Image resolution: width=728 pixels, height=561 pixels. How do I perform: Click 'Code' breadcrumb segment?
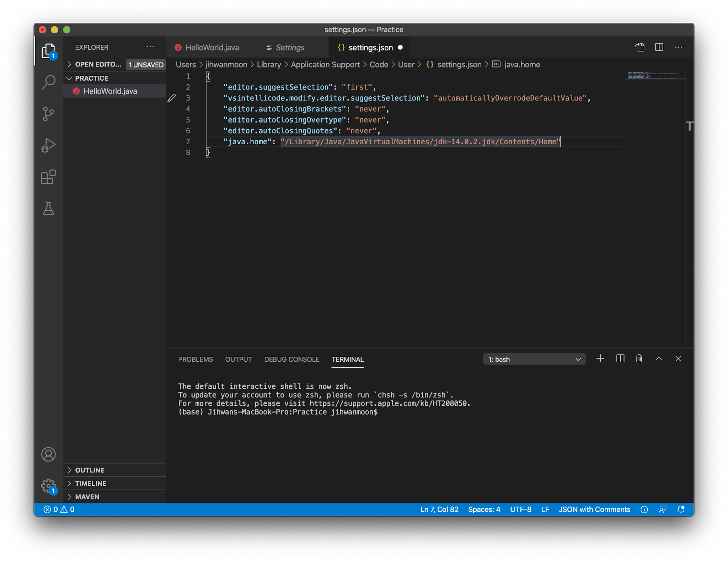click(x=379, y=65)
